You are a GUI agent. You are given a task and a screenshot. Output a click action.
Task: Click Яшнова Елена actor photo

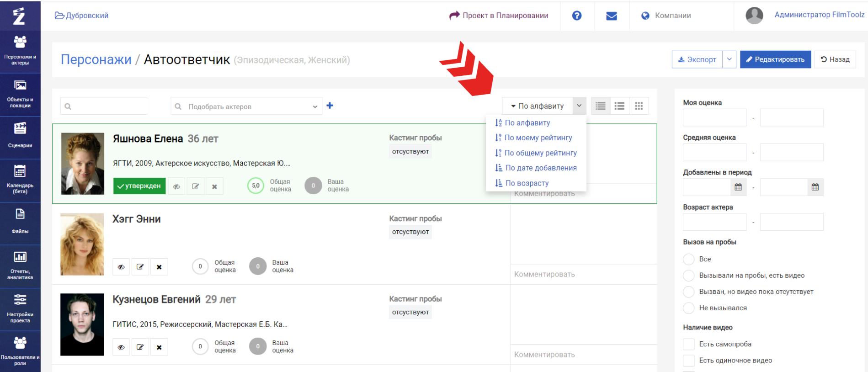point(83,164)
